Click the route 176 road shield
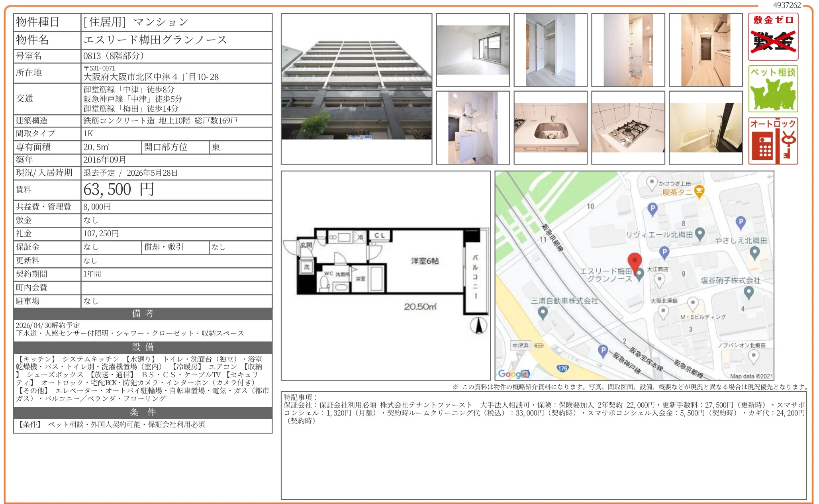The height and width of the screenshot is (504, 819). 562,368
